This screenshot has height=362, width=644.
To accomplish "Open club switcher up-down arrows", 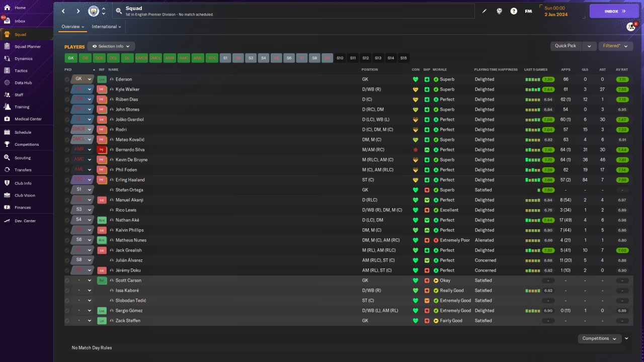I will 104,11.
